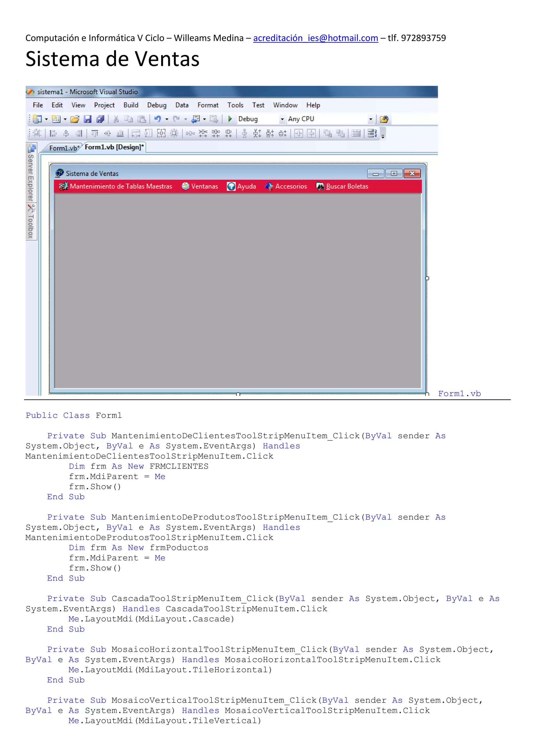Viewport: 535px width, 756px height.
Task: Click the Buscar Boletas menu item
Action: (x=343, y=186)
